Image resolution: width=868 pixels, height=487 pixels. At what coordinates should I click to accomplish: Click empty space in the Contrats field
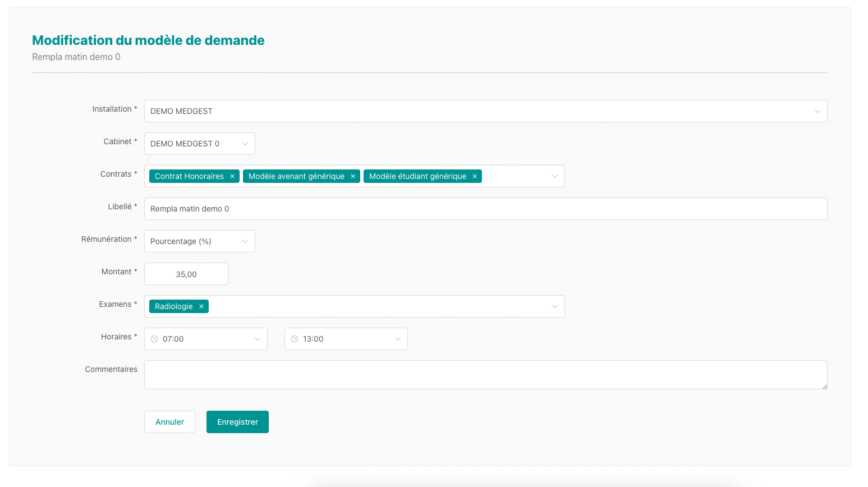coord(516,176)
